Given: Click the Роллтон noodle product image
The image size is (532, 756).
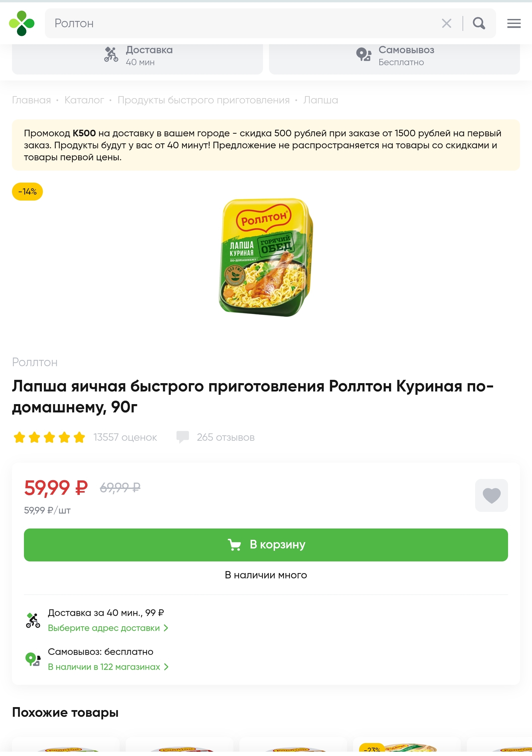Looking at the screenshot, I should pos(266,257).
